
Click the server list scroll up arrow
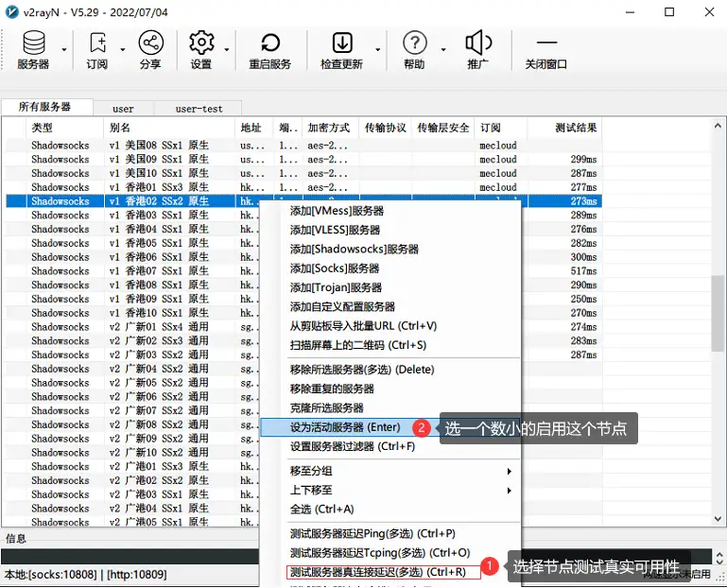click(718, 125)
